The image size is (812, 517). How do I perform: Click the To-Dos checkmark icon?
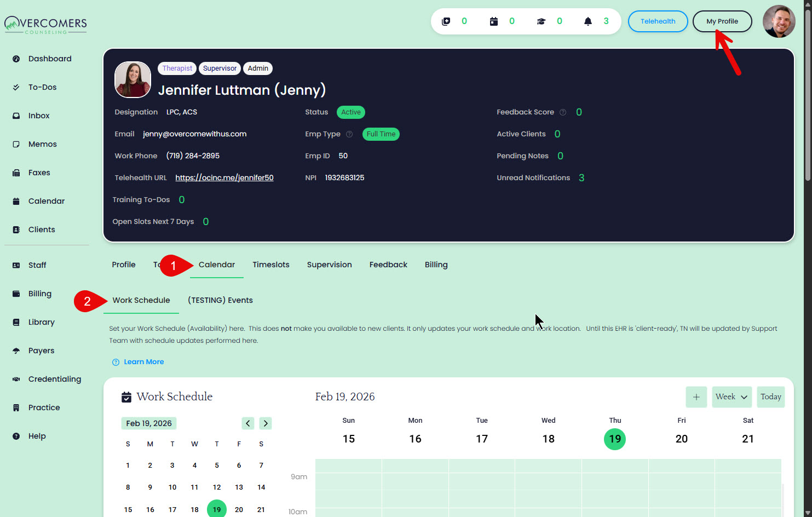16,87
